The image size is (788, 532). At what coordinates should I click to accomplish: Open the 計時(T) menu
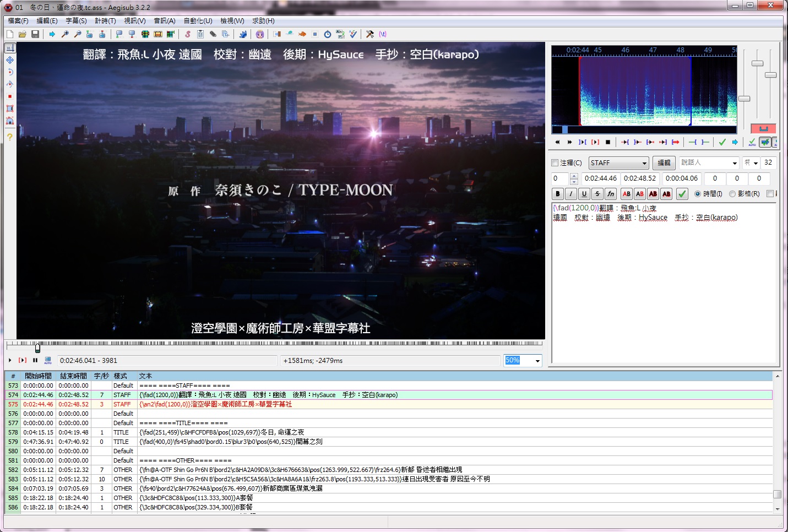pyautogui.click(x=105, y=21)
